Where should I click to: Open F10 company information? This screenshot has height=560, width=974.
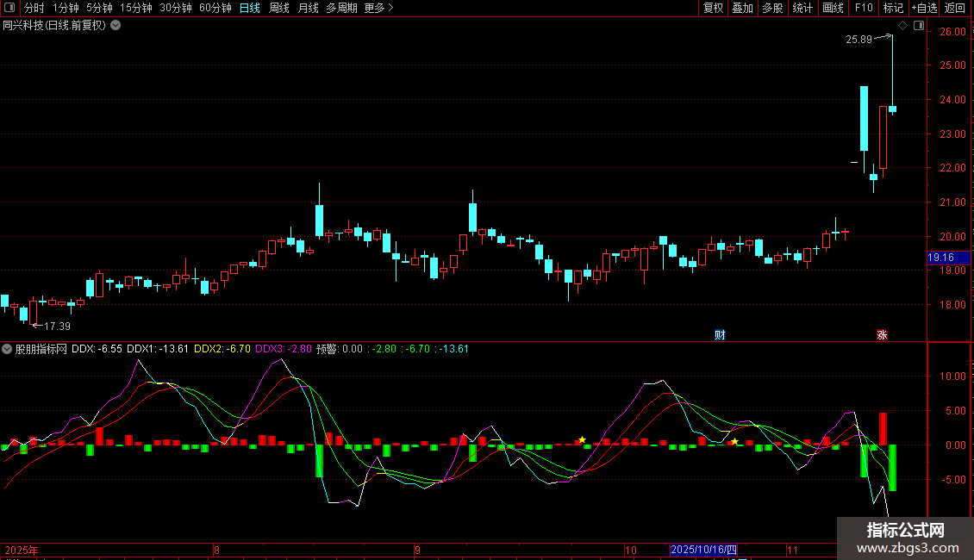864,8
